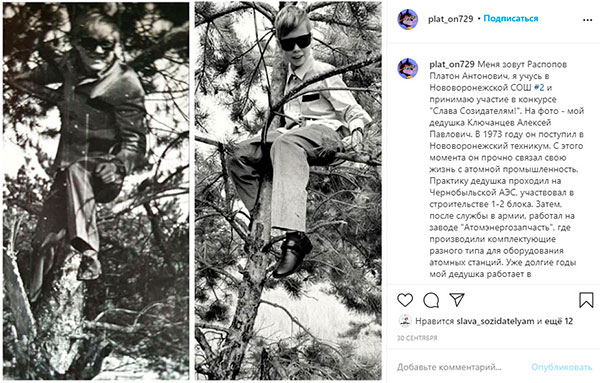Screen dimensions: 600x383
Task: Focus the Добавьте комментарий input field
Action: click(449, 367)
